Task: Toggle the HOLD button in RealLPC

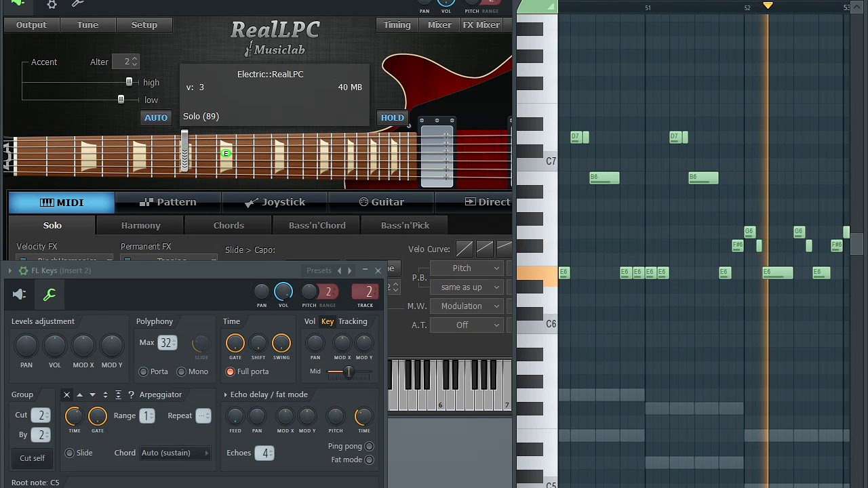Action: point(393,117)
